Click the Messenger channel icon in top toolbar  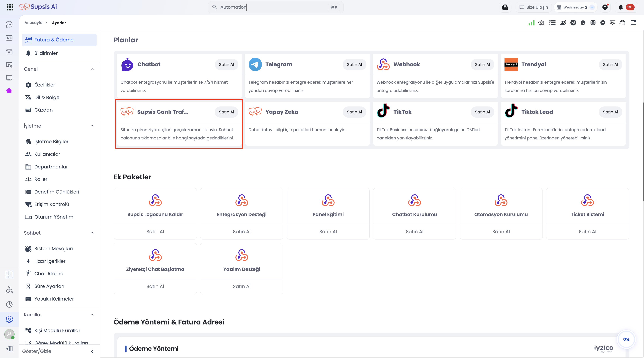tap(603, 23)
